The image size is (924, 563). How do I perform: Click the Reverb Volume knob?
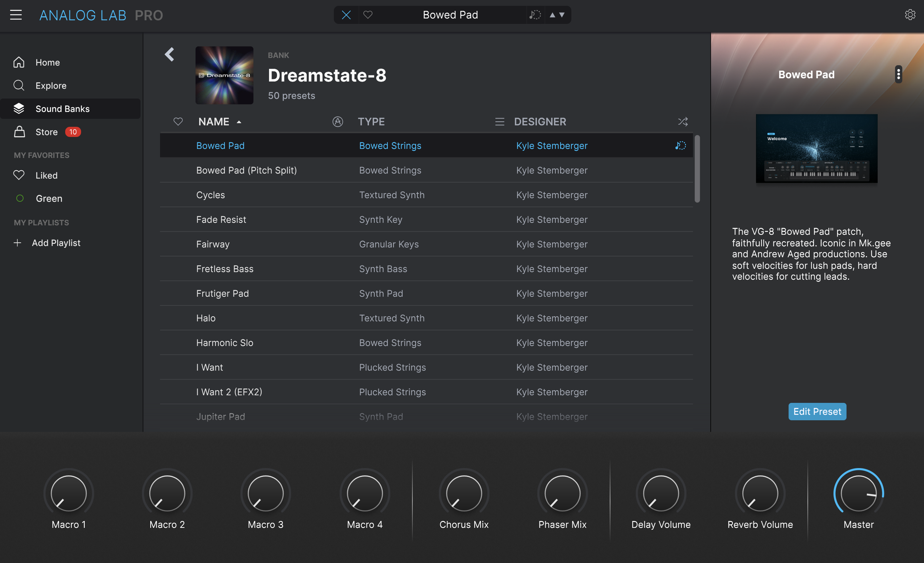coord(760,493)
